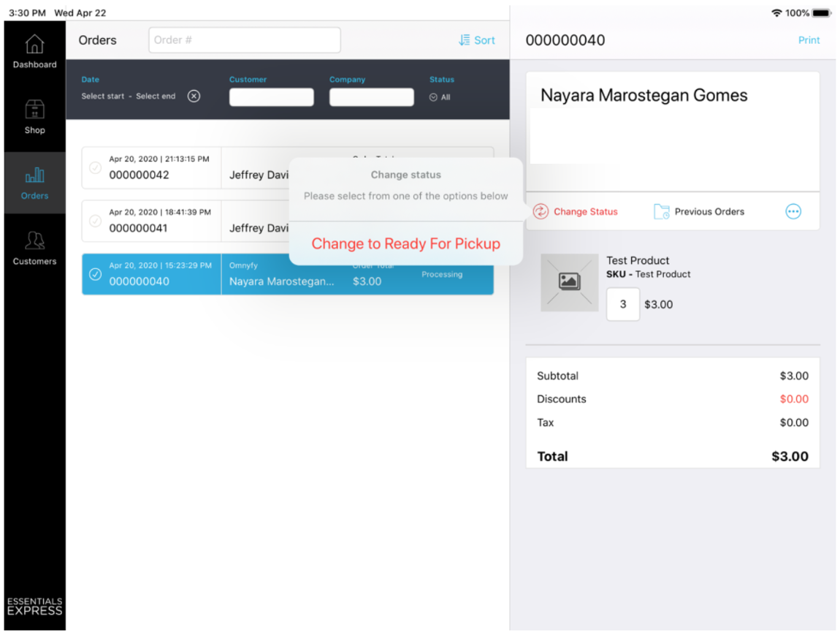This screenshot has width=840, height=633.
Task: Pick a start date in Date filter
Action: (x=103, y=96)
